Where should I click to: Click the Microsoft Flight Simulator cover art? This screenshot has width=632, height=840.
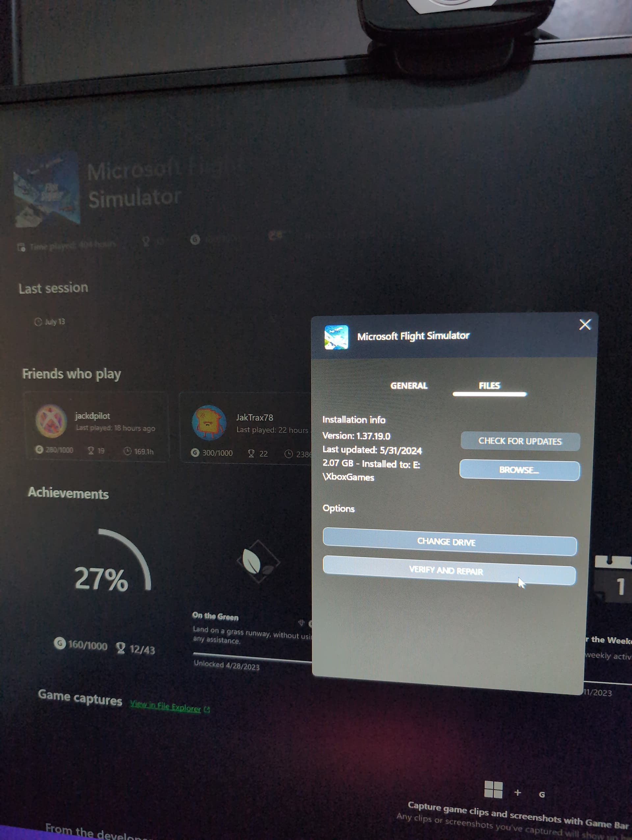47,190
